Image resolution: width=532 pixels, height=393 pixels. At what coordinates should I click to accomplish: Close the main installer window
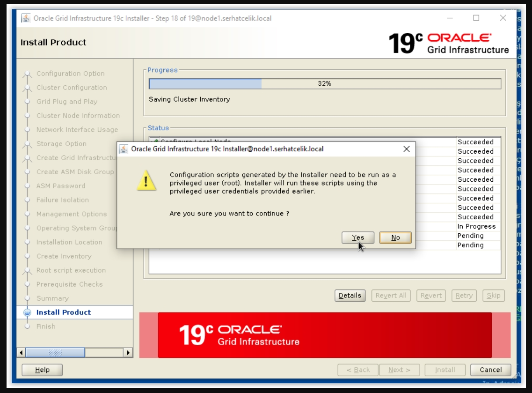503,18
